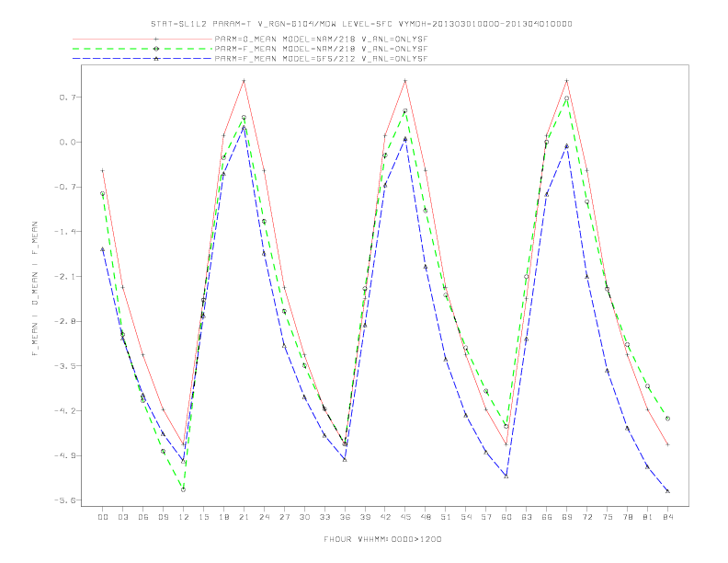Click x-axis hour label 60
The width and height of the screenshot is (728, 563).
(x=506, y=517)
